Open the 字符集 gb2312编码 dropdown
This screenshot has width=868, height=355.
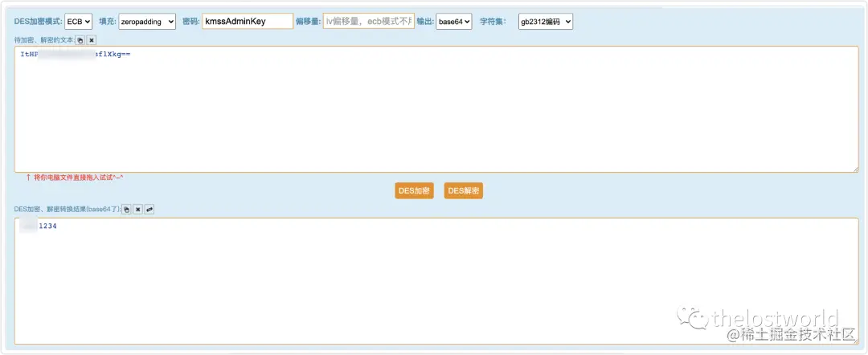(545, 22)
